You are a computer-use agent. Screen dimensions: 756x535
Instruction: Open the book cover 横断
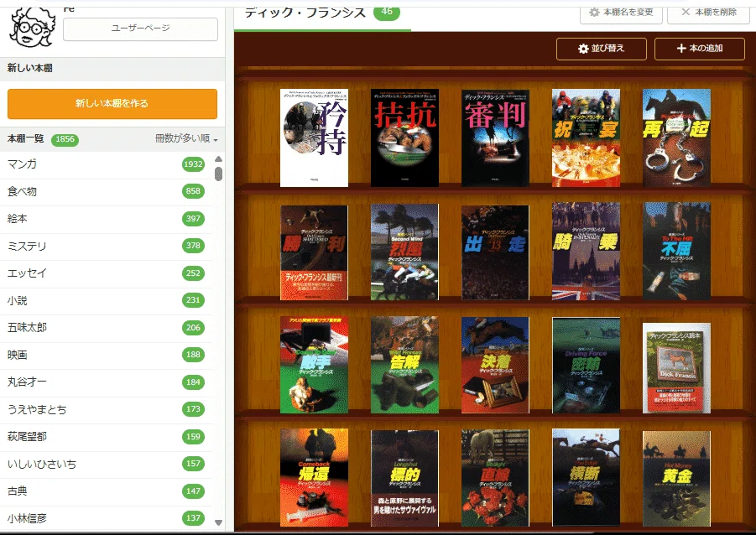(586, 478)
